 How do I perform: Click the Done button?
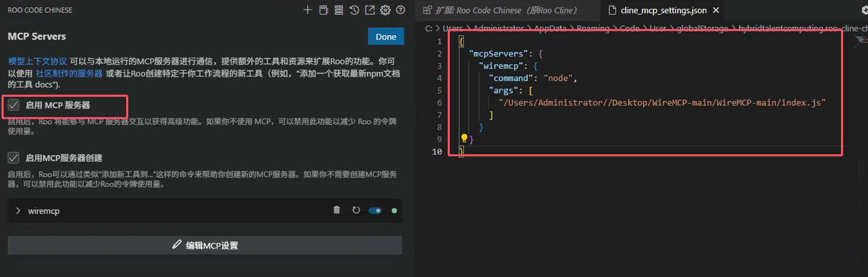386,37
